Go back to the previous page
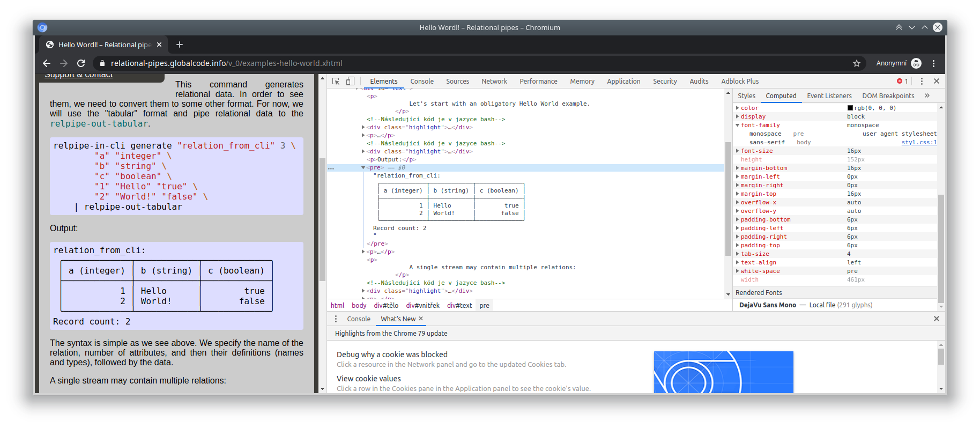 [x=47, y=63]
